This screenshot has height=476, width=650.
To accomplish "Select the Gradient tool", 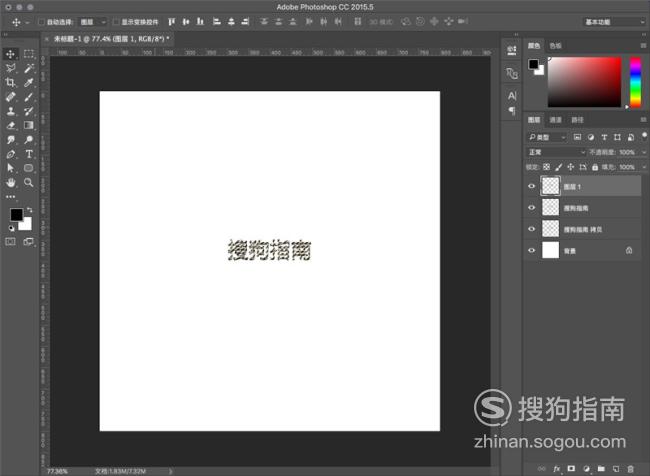I will tap(29, 125).
